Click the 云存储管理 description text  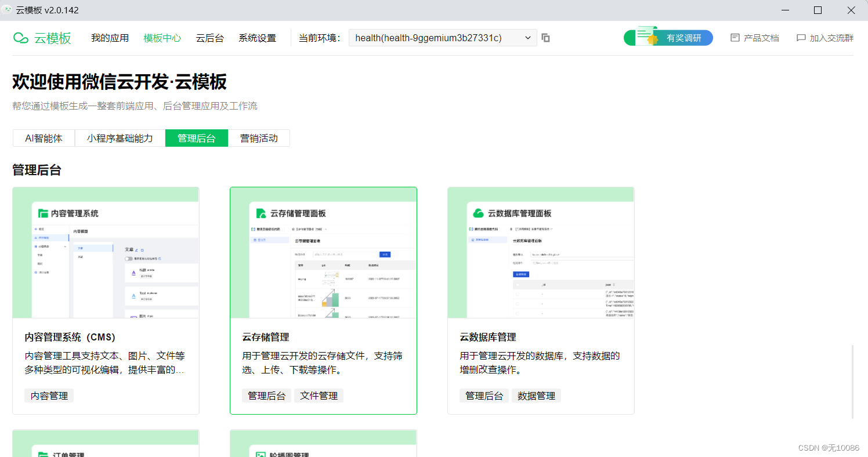323,362
